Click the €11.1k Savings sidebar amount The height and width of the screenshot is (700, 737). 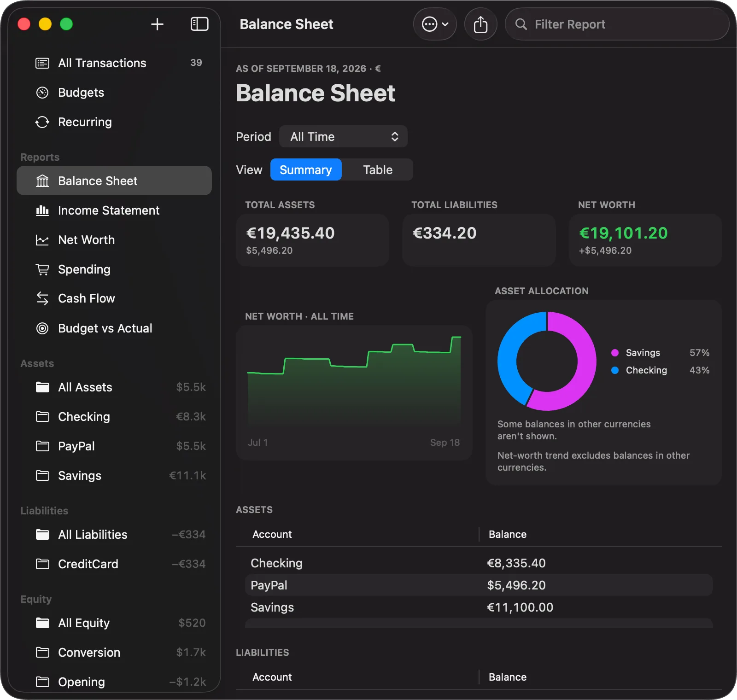point(187,476)
